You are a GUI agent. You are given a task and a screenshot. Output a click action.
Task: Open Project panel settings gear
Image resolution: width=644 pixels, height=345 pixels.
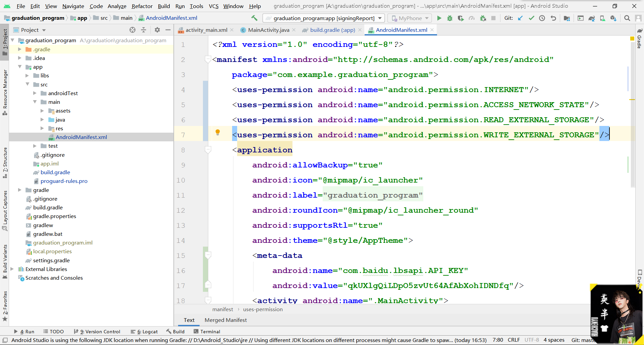157,30
